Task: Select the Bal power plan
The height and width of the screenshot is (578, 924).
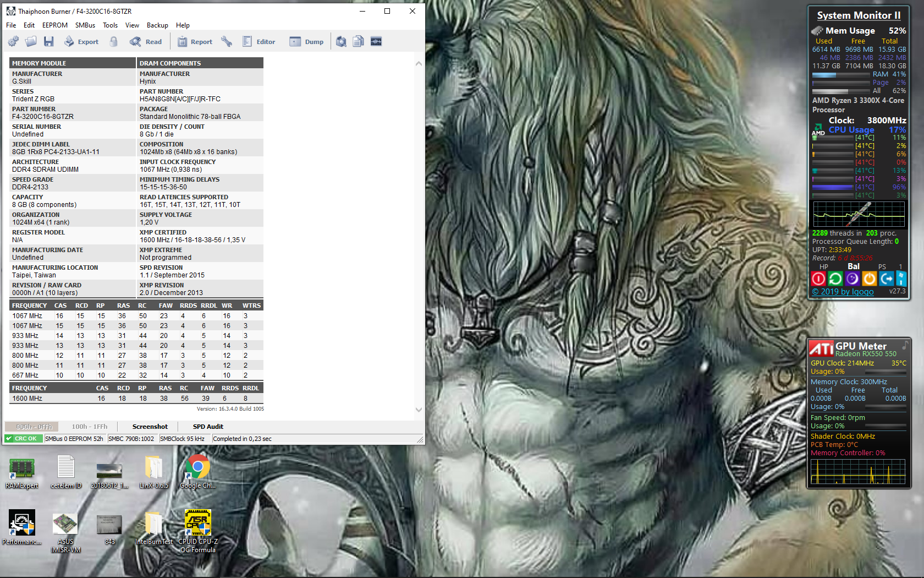Action: 854,266
